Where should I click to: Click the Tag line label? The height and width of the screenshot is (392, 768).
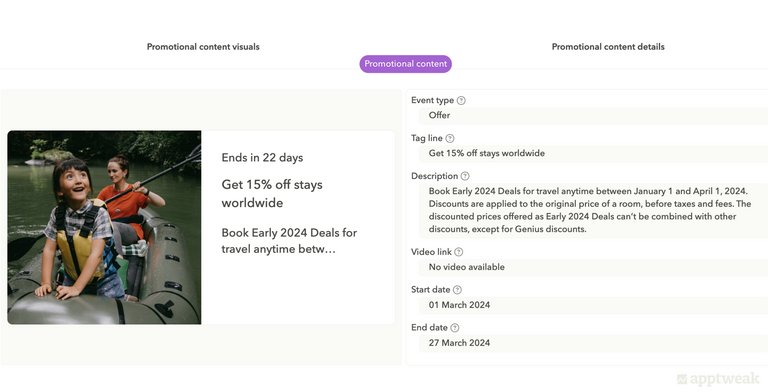tap(427, 138)
